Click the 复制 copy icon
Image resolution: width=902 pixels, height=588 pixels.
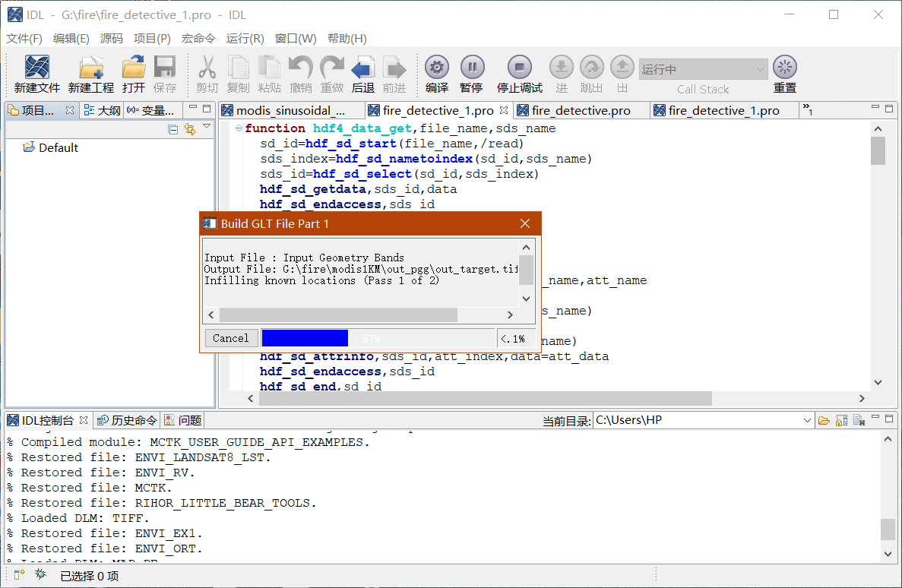pos(238,74)
